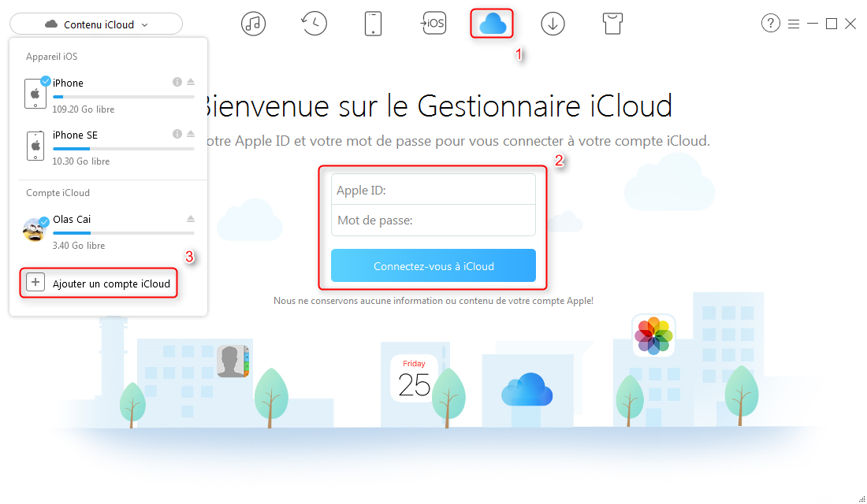The height and width of the screenshot is (504, 867).
Task: Eject the iPhone device
Action: click(191, 82)
